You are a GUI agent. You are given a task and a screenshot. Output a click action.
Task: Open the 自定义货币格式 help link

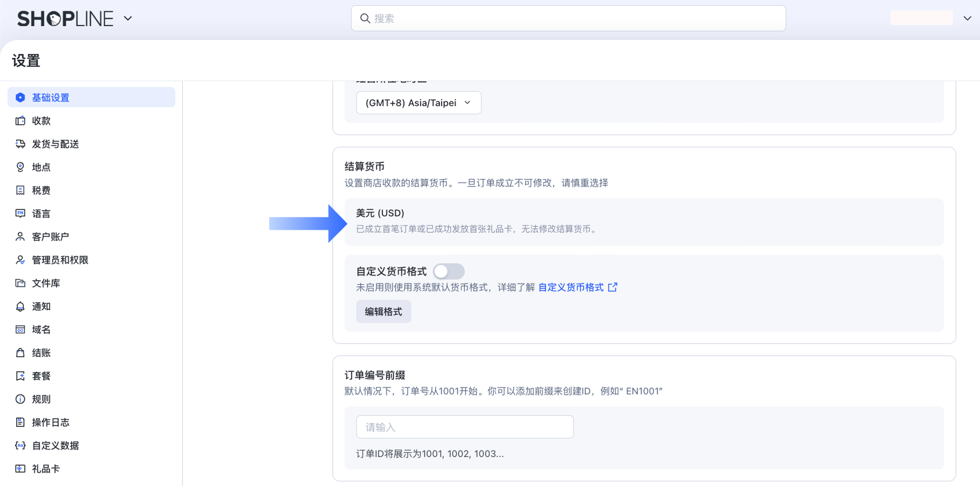click(571, 287)
